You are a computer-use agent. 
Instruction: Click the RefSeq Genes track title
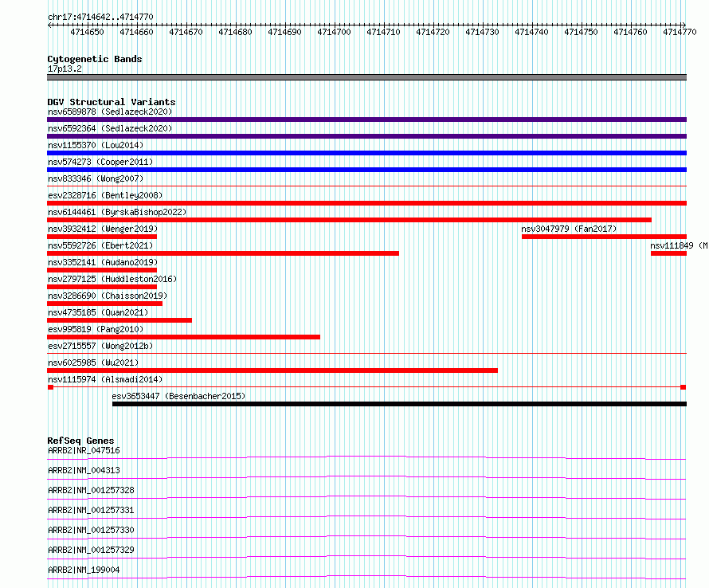point(80,441)
